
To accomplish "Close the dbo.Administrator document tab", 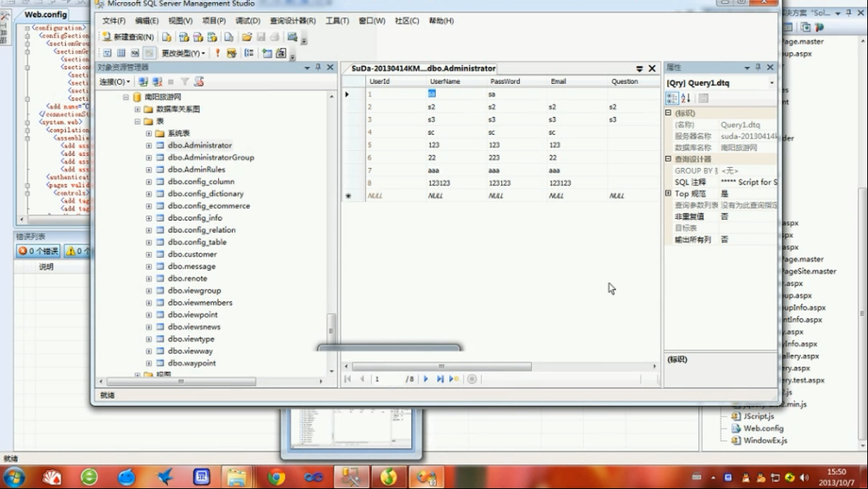I will (x=652, y=68).
